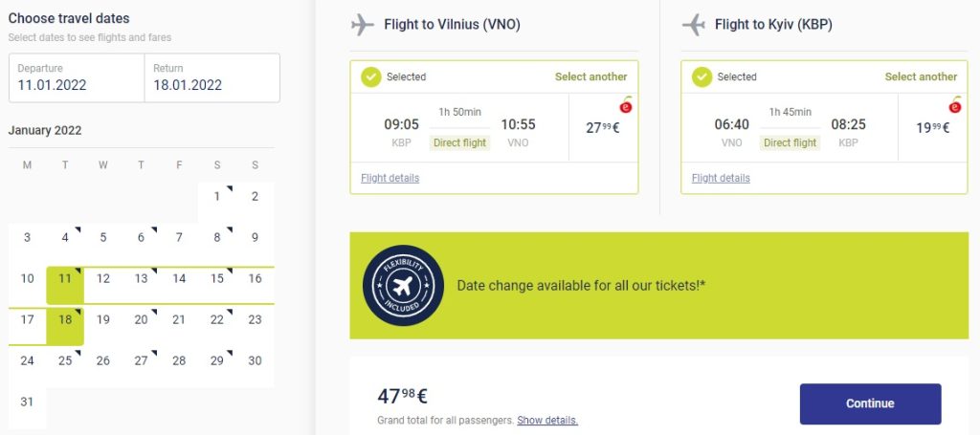Select another flight to Vilnius
This screenshot has width=980, height=435.
[590, 76]
